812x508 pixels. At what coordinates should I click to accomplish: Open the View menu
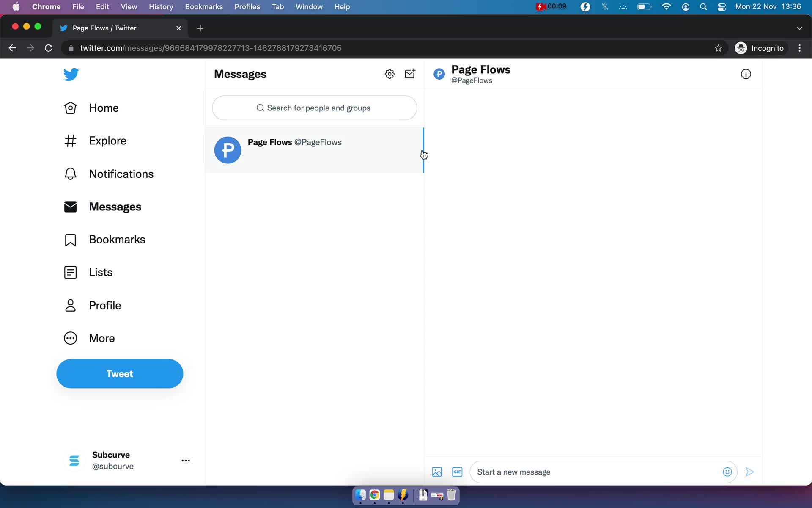tap(129, 7)
